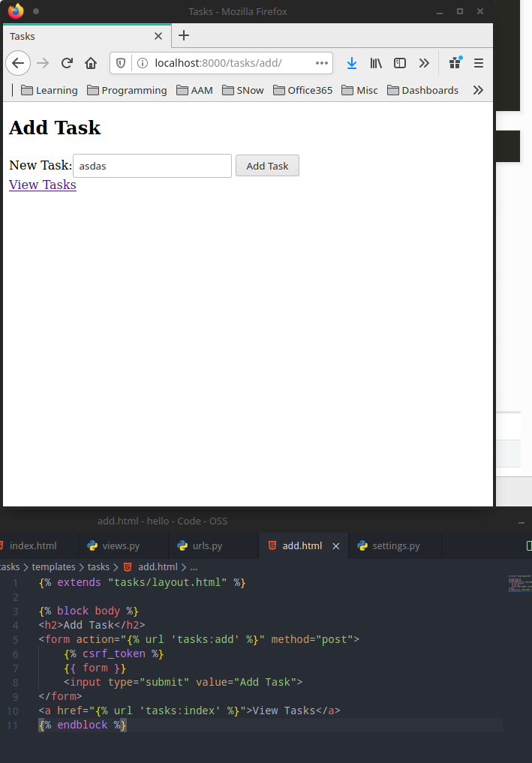Click the address bar URL
The height and width of the screenshot is (763, 532).
click(x=218, y=63)
